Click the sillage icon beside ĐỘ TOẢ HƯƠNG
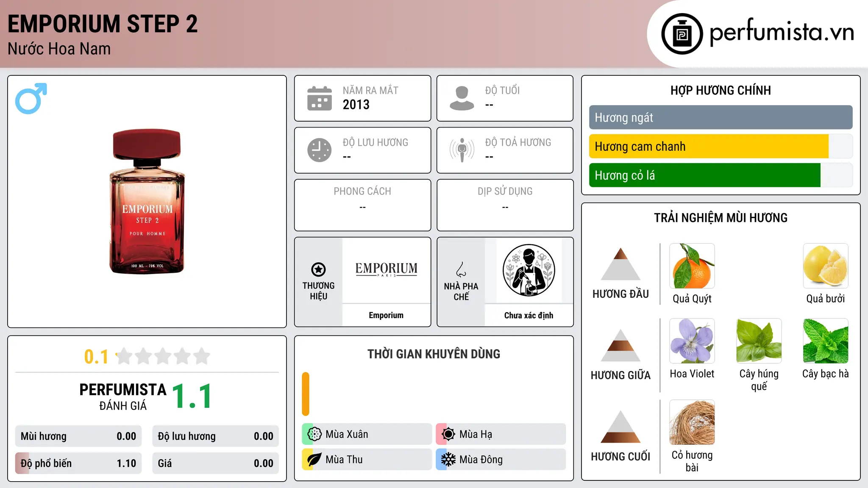Image resolution: width=868 pixels, height=488 pixels. click(462, 150)
